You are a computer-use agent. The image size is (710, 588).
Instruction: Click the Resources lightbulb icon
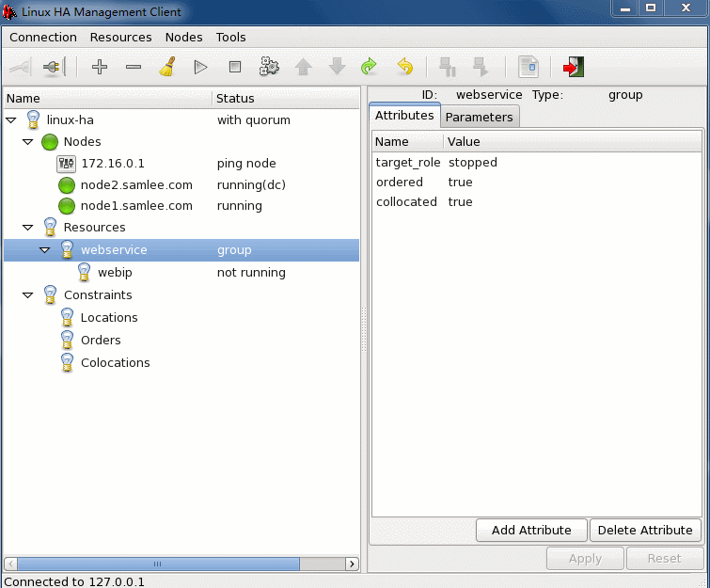[x=50, y=228]
